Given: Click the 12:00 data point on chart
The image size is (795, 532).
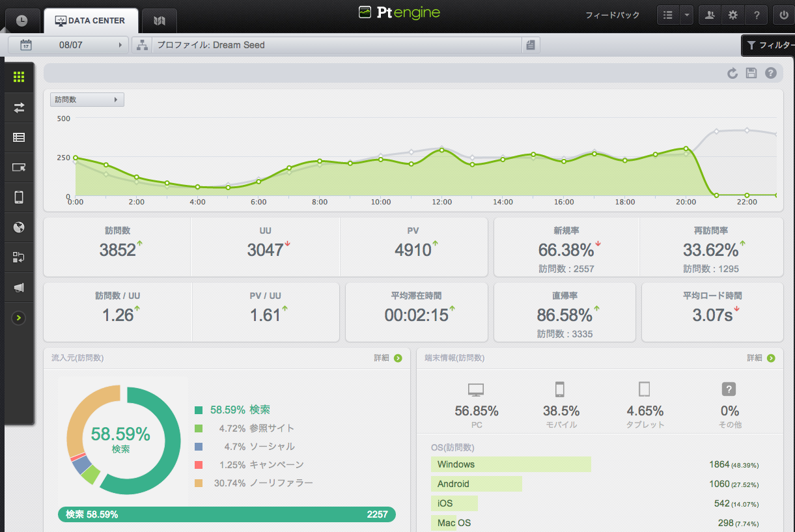Looking at the screenshot, I should coord(442,150).
